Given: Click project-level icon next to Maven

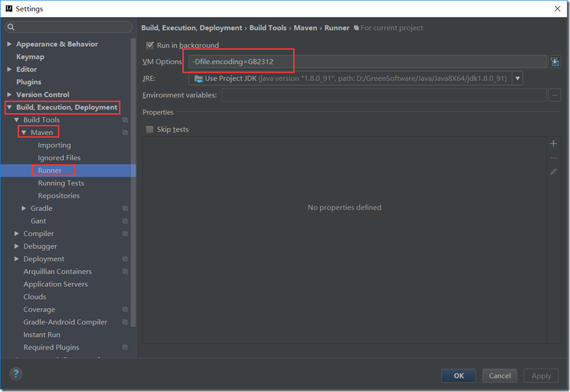Looking at the screenshot, I should pyautogui.click(x=125, y=133).
